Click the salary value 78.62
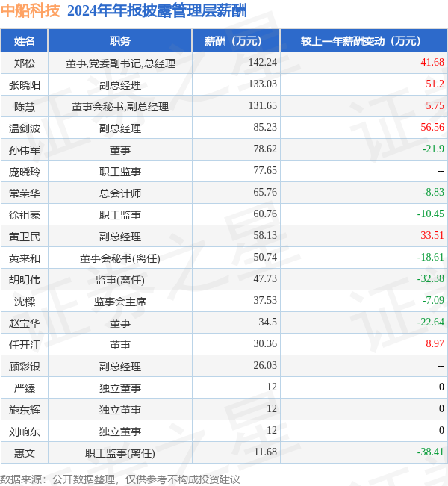Viewport: 448px width, 486px height. (265, 149)
